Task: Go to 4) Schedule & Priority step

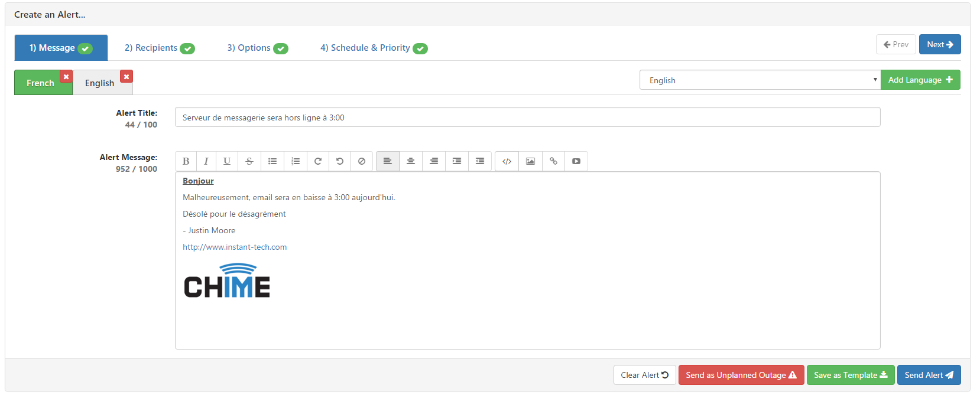Action: [x=374, y=48]
